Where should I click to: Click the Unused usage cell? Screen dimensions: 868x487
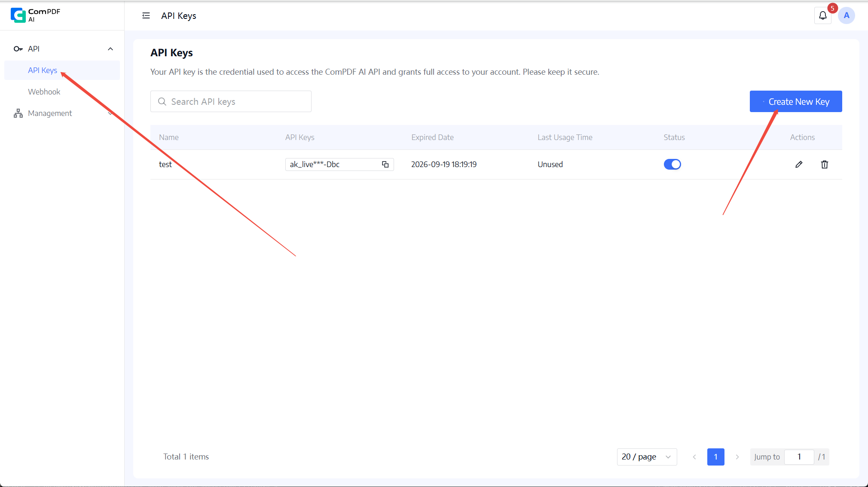pos(550,164)
